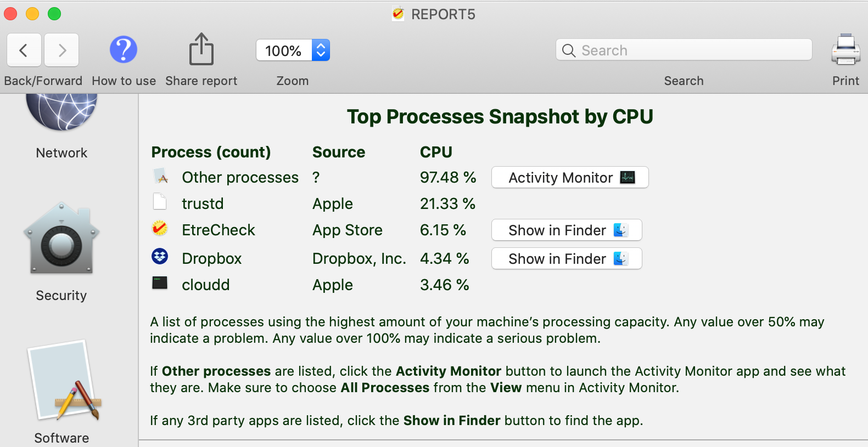Image resolution: width=868 pixels, height=447 pixels.
Task: Click the Other processes paint icon
Action: point(159,176)
